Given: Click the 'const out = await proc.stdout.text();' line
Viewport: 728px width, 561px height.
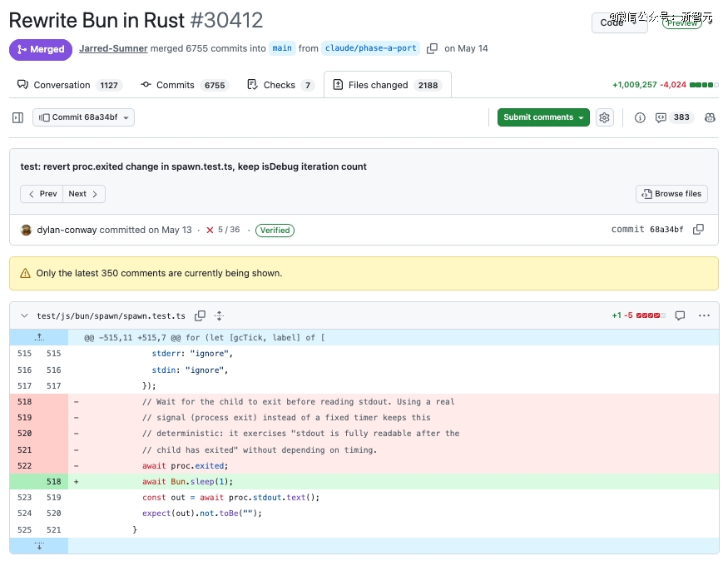Looking at the screenshot, I should point(230,498).
